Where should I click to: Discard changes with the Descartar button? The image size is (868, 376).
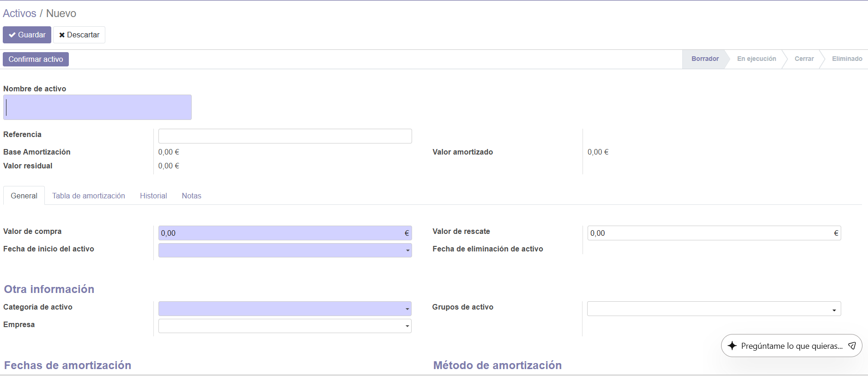pyautogui.click(x=79, y=35)
